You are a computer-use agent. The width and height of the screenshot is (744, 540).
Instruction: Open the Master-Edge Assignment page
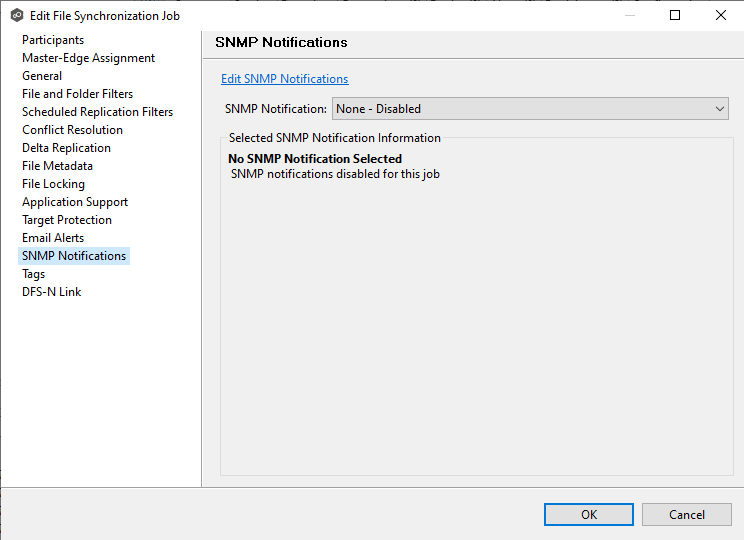[x=88, y=58]
